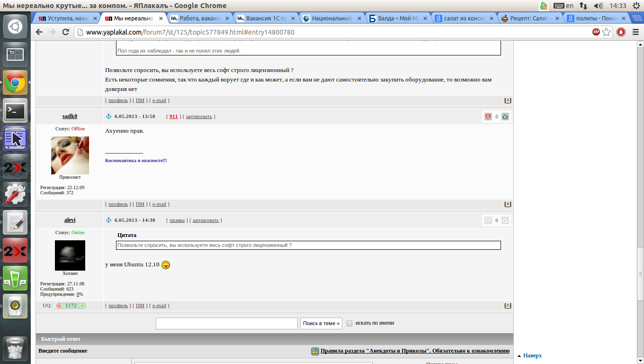Click the red '911' link on sadk0's post

pyautogui.click(x=173, y=117)
